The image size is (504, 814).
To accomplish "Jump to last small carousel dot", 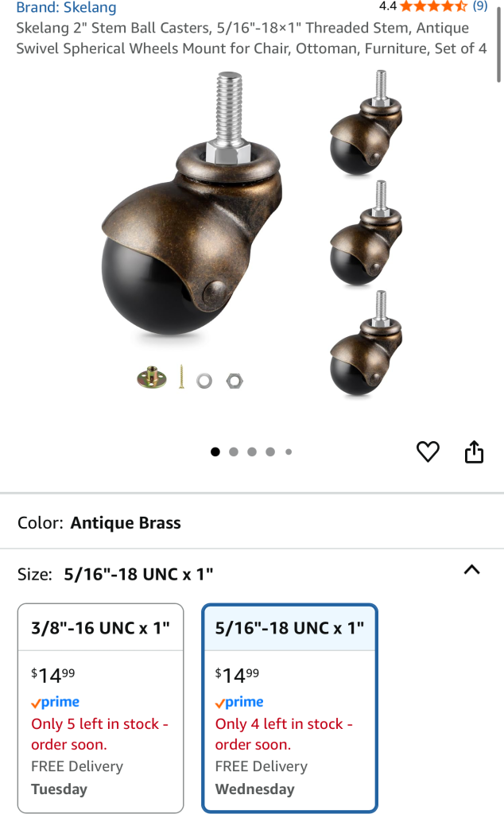I will (289, 452).
